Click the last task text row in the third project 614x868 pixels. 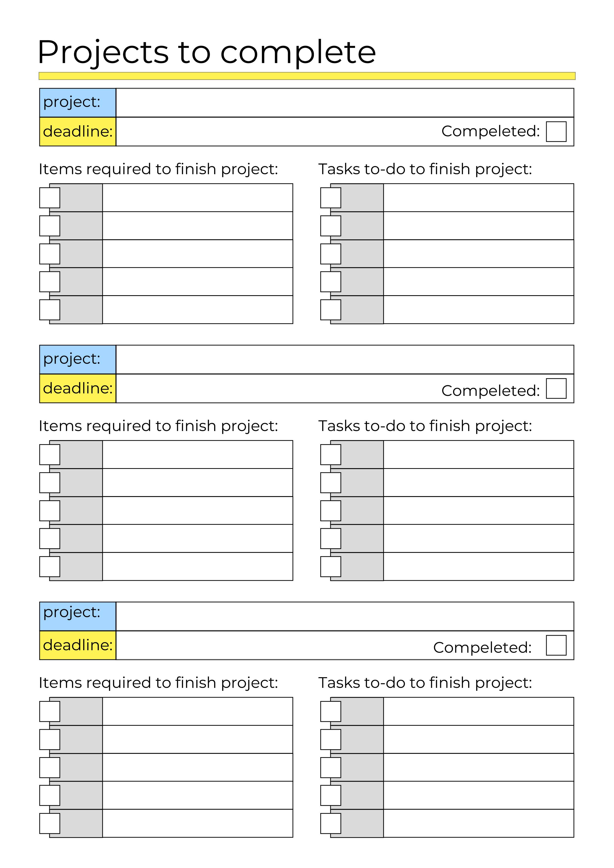click(x=478, y=823)
